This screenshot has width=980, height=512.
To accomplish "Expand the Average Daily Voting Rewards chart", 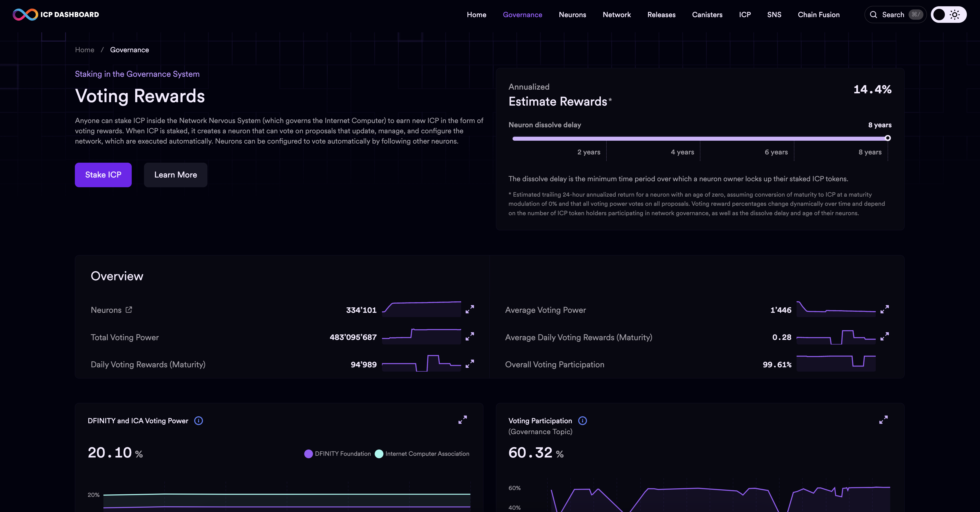I will tap(883, 336).
